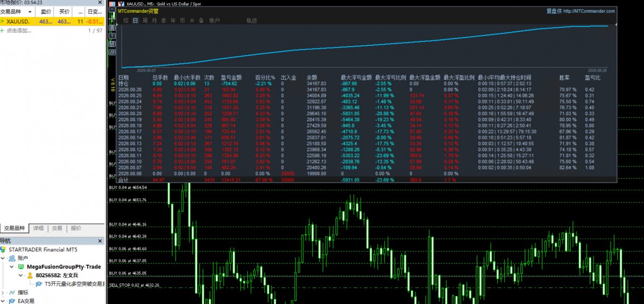
Task: Click the SELL STOP 0.02 at 4632.26 label
Action: click(x=134, y=285)
